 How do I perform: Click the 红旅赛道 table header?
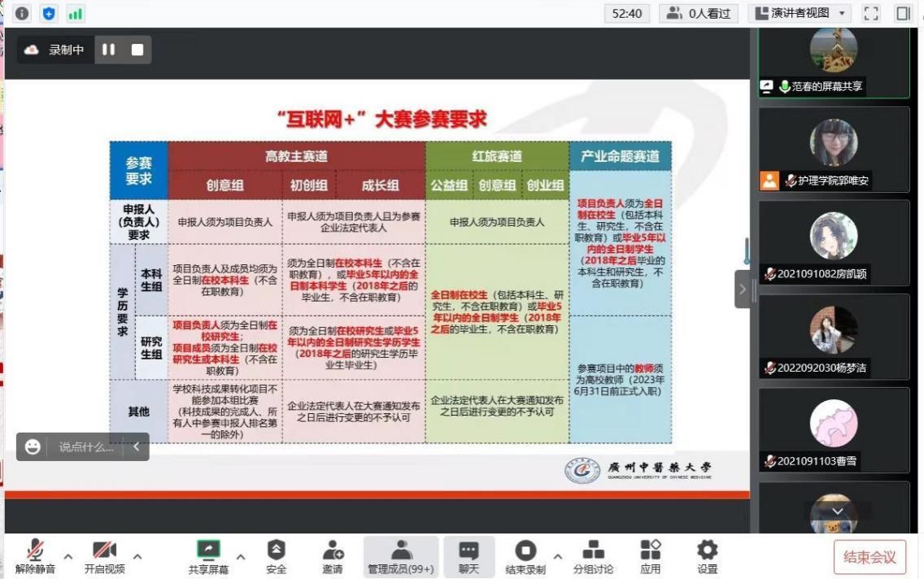[497, 156]
